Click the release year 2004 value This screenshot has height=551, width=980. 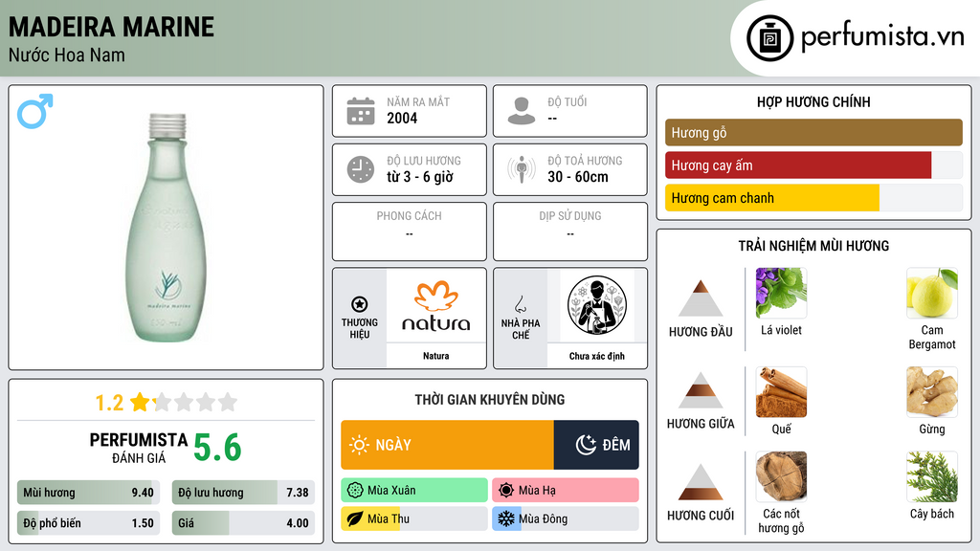[x=402, y=118]
